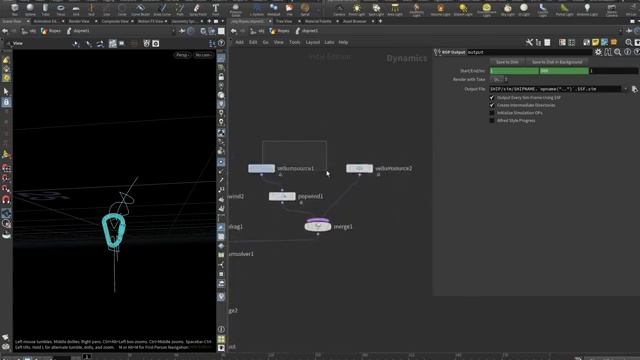640x360 pixels.
Task: Open the Layout menu in network editor
Action: tap(312, 42)
